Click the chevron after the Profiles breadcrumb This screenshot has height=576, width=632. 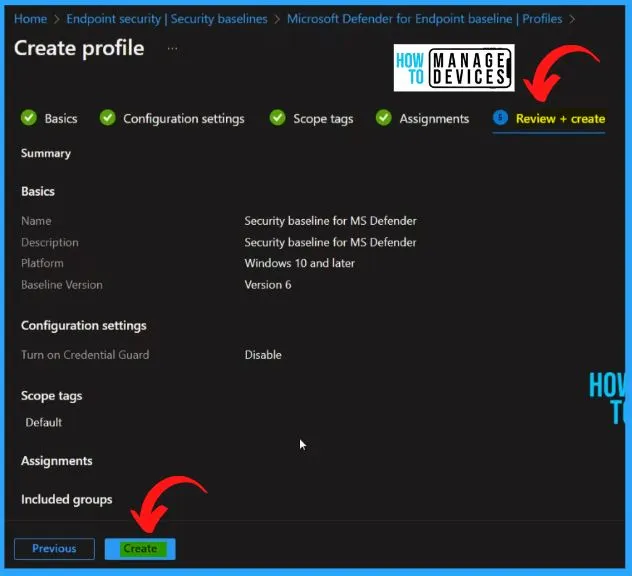[572, 19]
